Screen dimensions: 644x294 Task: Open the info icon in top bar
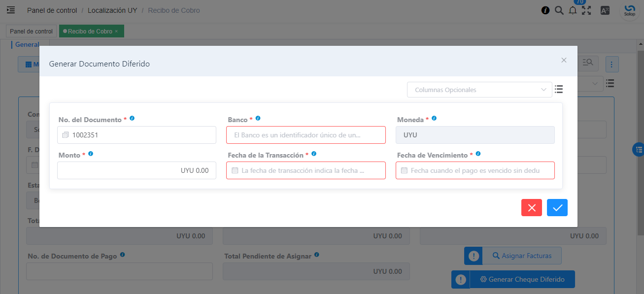pos(545,10)
